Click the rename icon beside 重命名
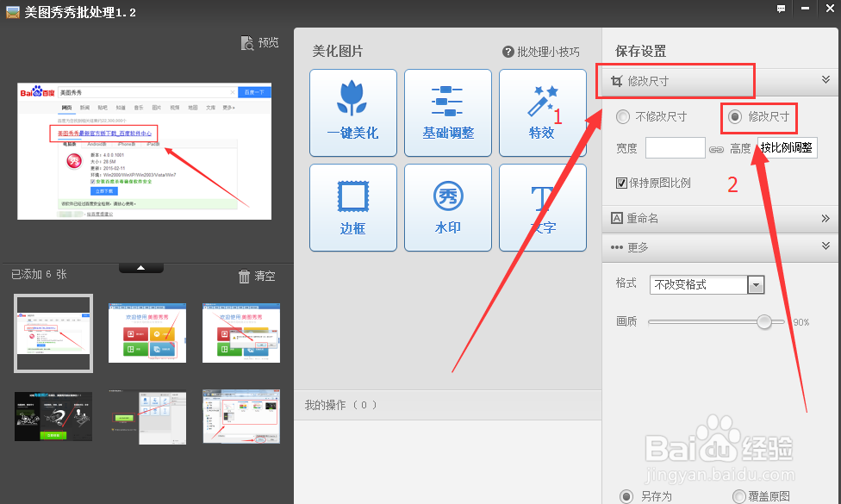Image resolution: width=841 pixels, height=504 pixels. 617,218
